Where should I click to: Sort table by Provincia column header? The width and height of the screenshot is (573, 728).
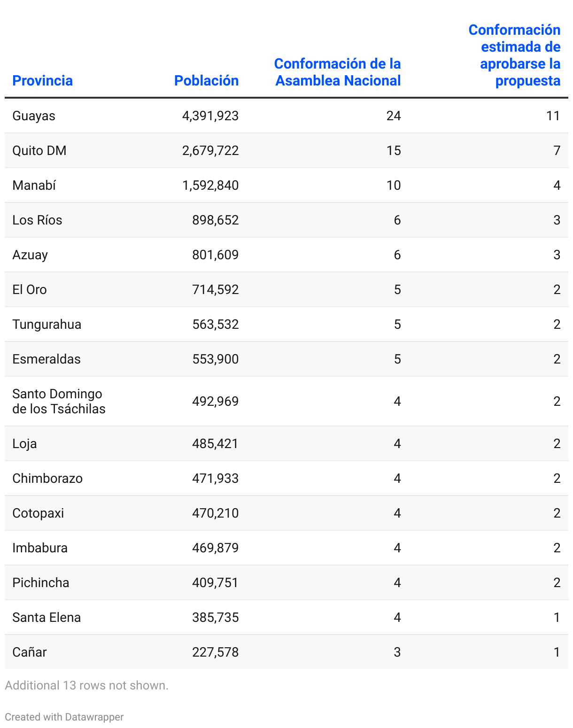42,81
